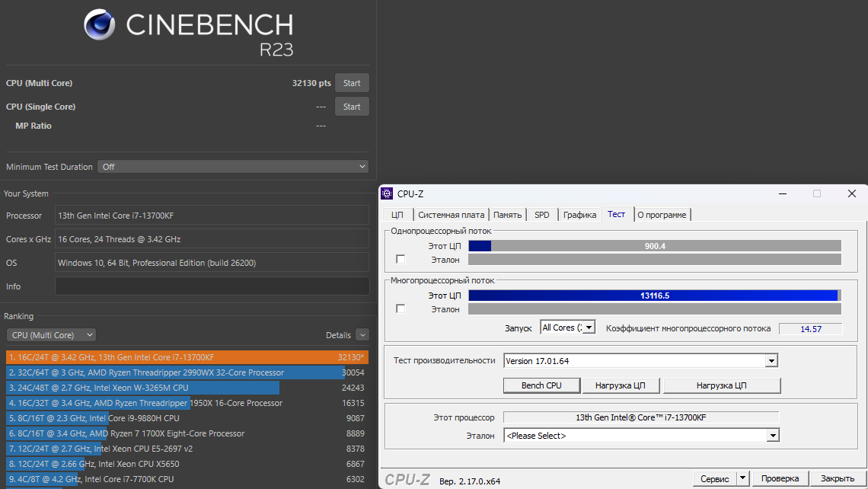
Task: Click the narrower Нагрузка ЦП button
Action: pos(621,385)
